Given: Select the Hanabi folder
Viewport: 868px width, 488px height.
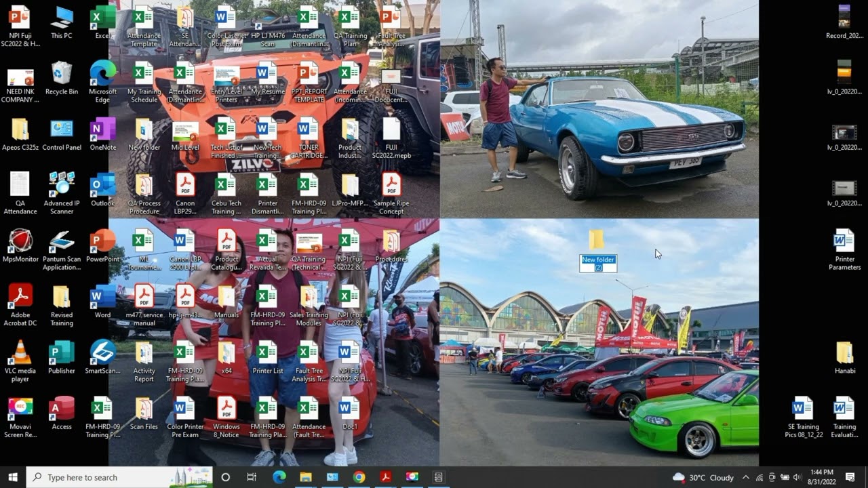Looking at the screenshot, I should [844, 358].
